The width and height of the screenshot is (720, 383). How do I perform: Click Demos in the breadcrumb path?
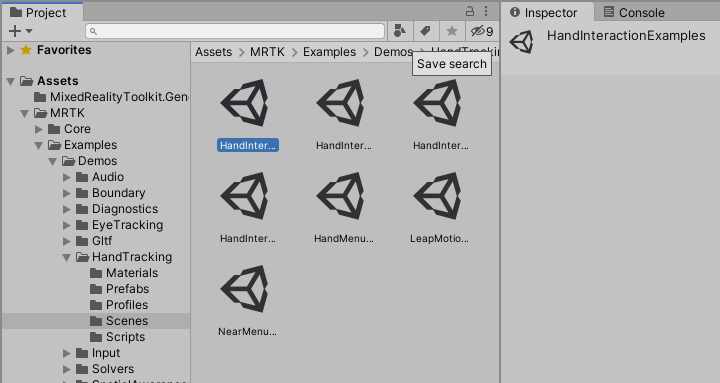pos(393,52)
